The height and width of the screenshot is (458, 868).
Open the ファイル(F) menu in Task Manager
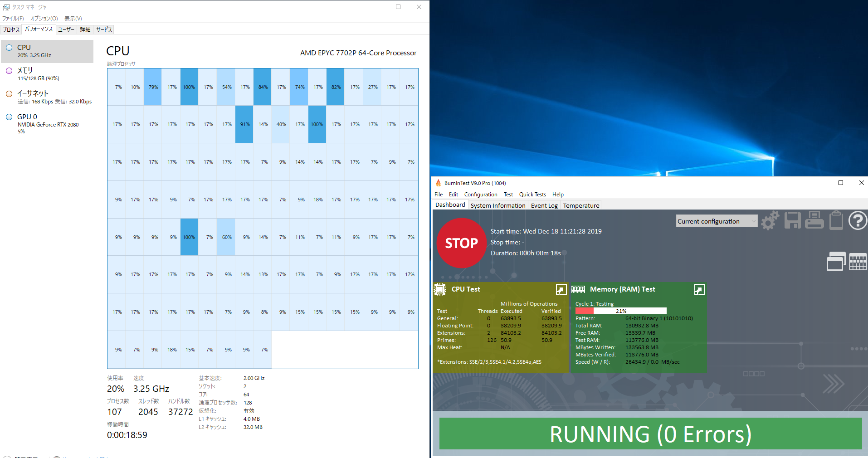pos(13,19)
